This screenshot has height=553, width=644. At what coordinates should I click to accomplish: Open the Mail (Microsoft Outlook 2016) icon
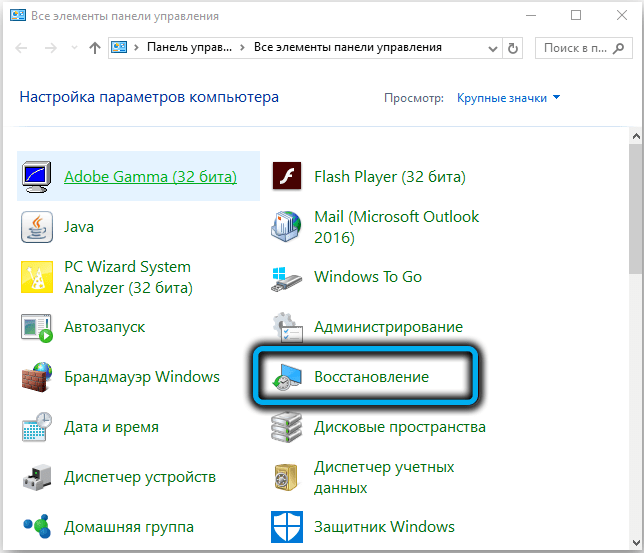click(x=287, y=226)
